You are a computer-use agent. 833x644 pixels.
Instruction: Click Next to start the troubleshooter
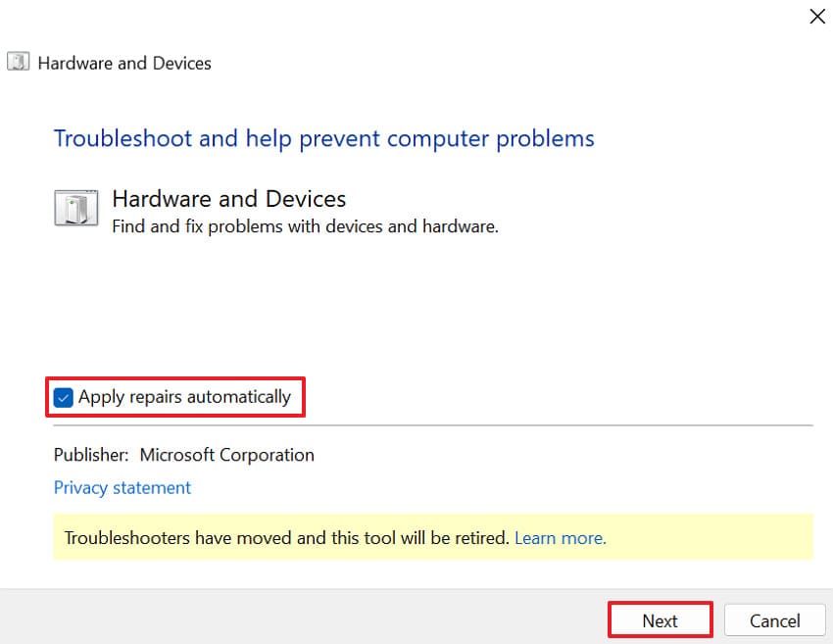tap(660, 619)
